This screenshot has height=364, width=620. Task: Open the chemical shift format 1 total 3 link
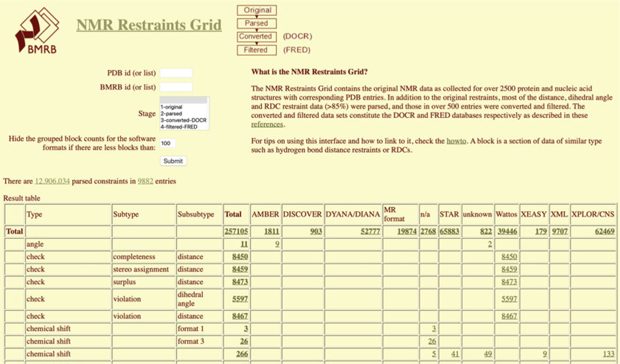point(246,329)
